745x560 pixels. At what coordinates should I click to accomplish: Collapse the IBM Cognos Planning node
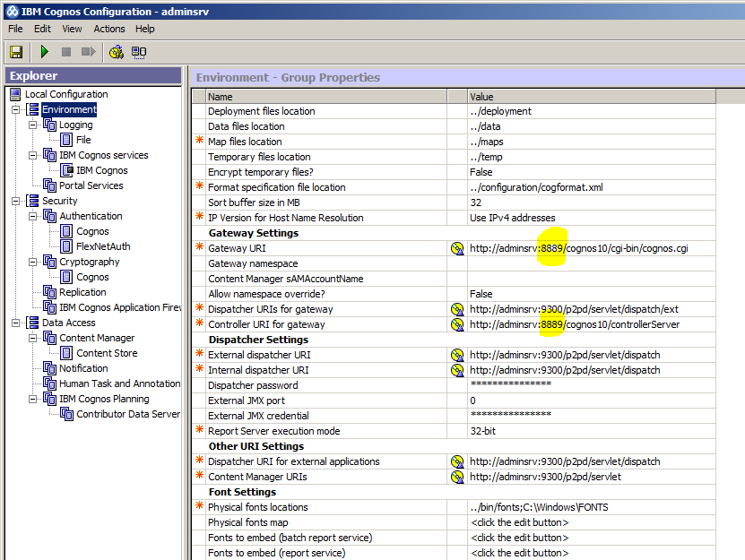tap(33, 399)
